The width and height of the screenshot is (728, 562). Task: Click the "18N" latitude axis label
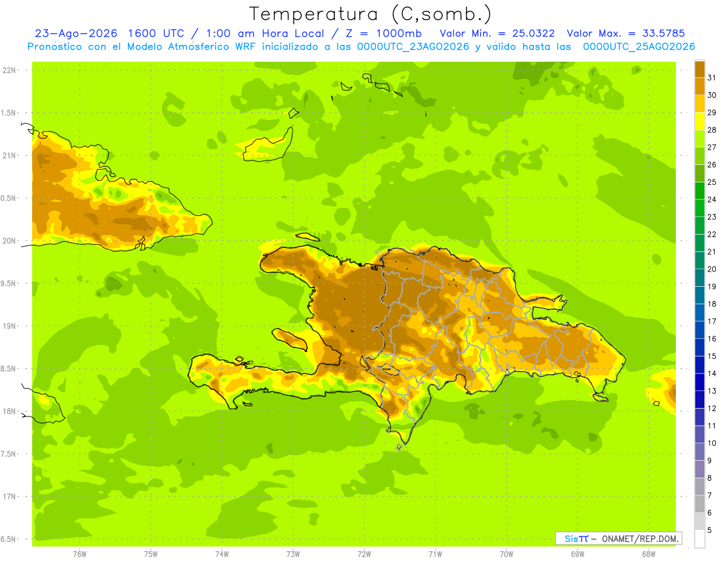(10, 412)
